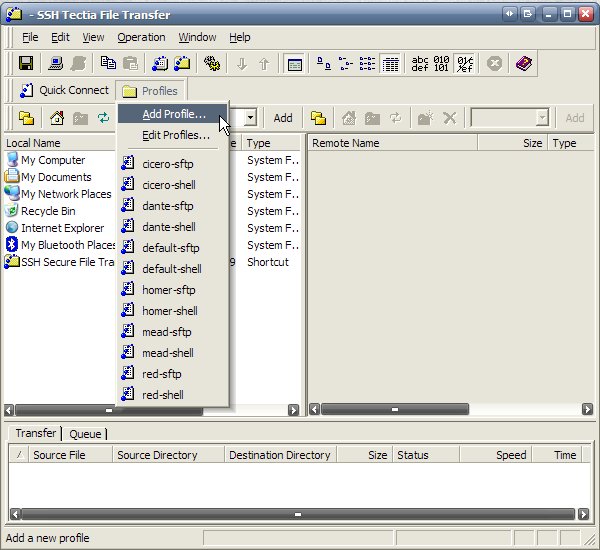This screenshot has width=600, height=550.
Task: Select dante-sftp profile
Action: [x=172, y=206]
